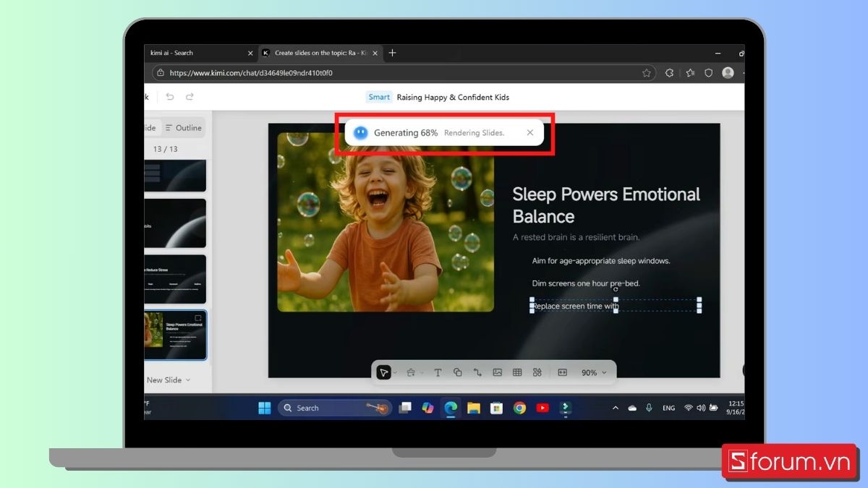The height and width of the screenshot is (488, 868).
Task: Click A rested brain is a resilient brain subtitle
Action: (x=576, y=237)
